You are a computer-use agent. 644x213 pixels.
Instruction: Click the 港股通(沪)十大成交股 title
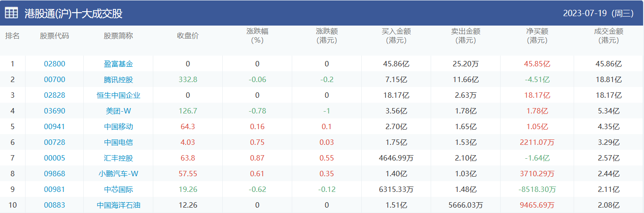(x=73, y=13)
